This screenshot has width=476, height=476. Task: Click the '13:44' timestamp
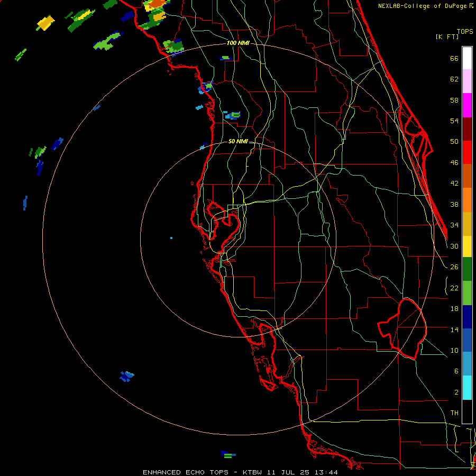326,472
